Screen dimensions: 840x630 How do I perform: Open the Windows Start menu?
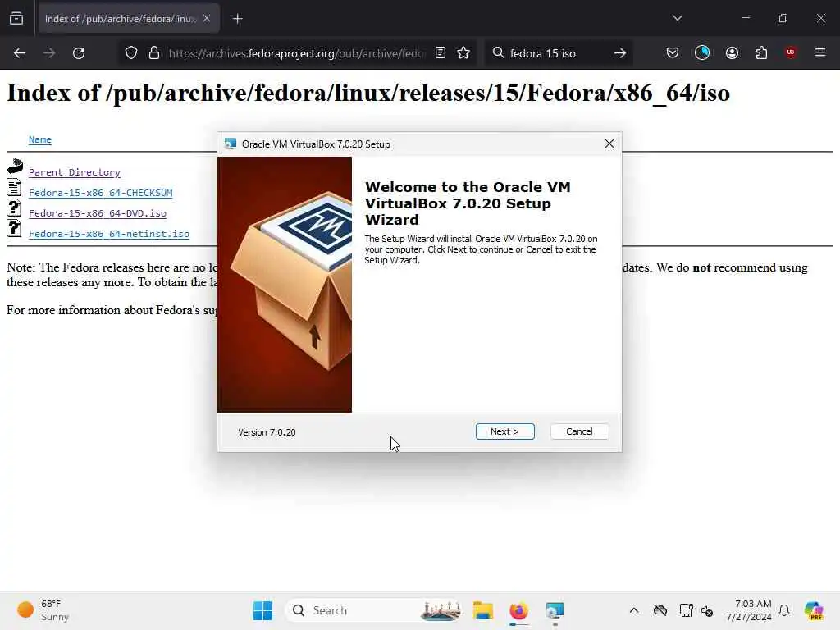[262, 610]
